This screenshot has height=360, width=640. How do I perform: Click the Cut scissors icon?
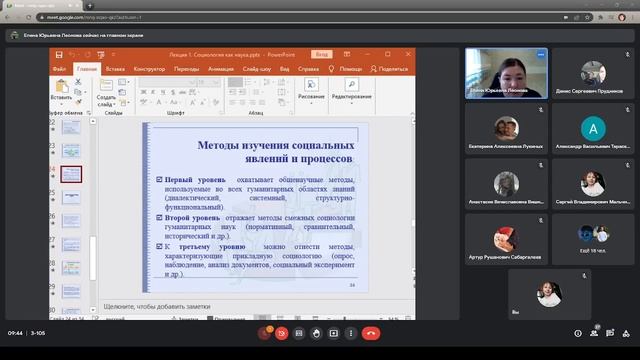[78, 82]
